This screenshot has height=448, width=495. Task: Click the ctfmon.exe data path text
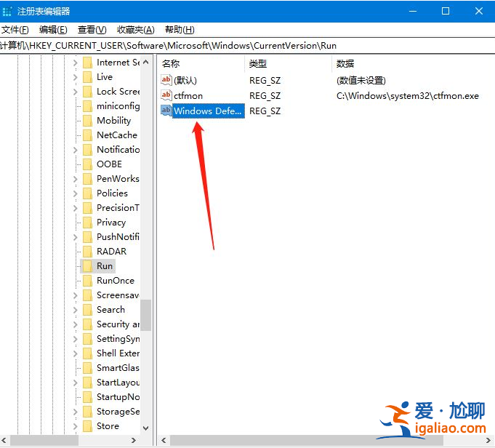[408, 96]
